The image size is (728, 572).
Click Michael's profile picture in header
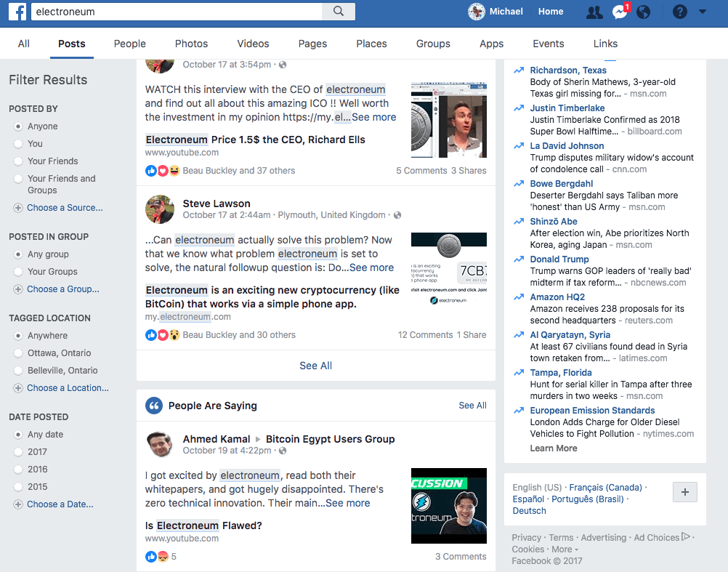point(477,12)
